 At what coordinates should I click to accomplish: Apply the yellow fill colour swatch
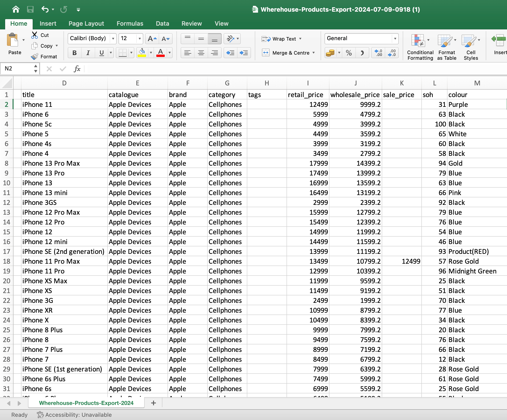tap(142, 53)
